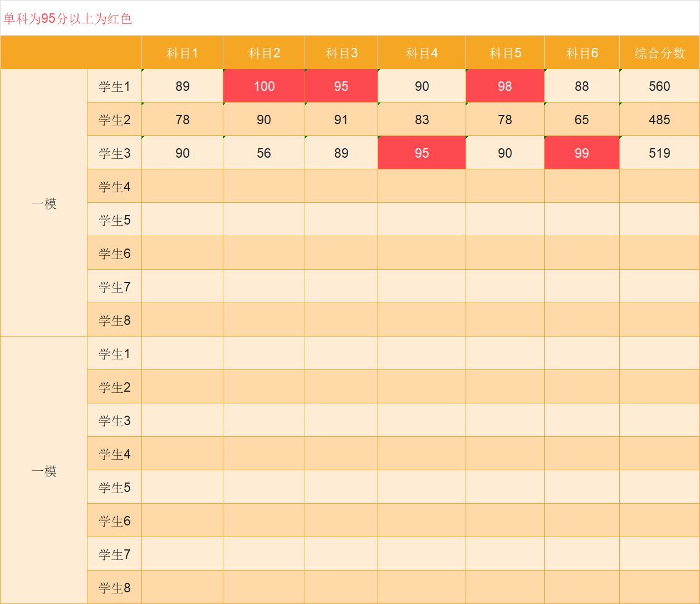Click the 学生3 row label in the first block
Screen dimensions: 700x604
pos(114,152)
